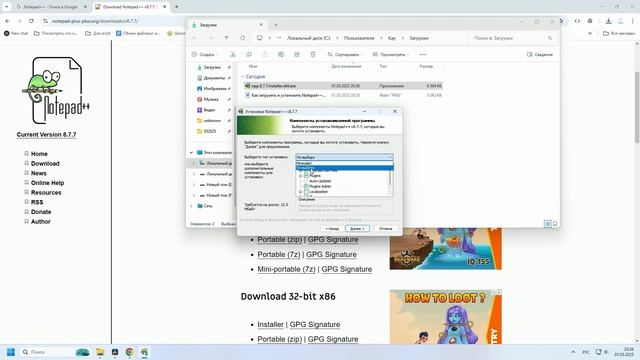Open the Сортировать dropdown in Explorer
Viewport: 640px width, 360px height.
click(345, 54)
